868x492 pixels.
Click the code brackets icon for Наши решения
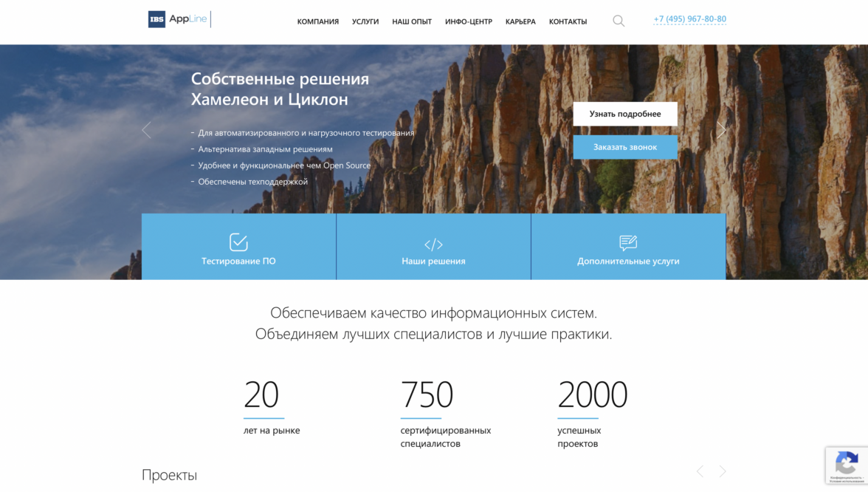pos(433,245)
